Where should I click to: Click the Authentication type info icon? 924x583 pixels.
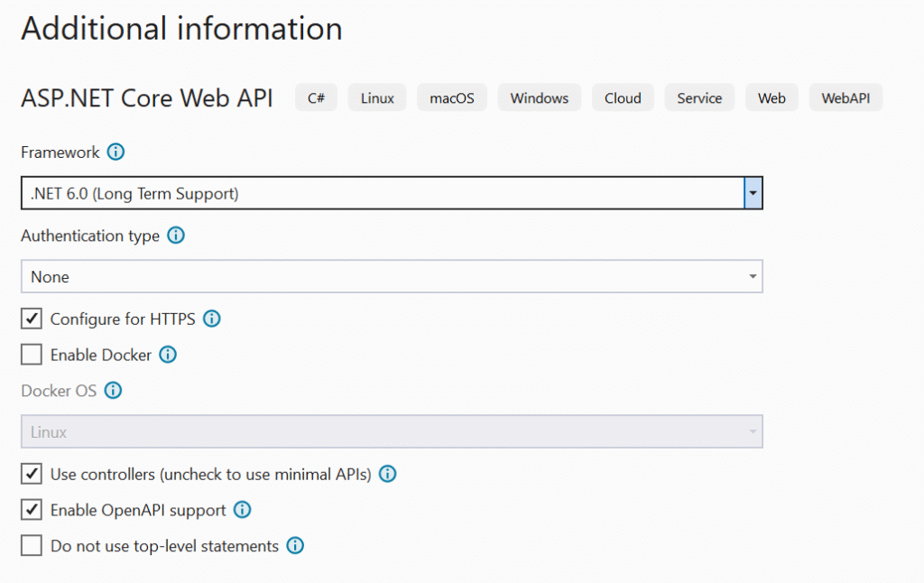pyautogui.click(x=176, y=236)
